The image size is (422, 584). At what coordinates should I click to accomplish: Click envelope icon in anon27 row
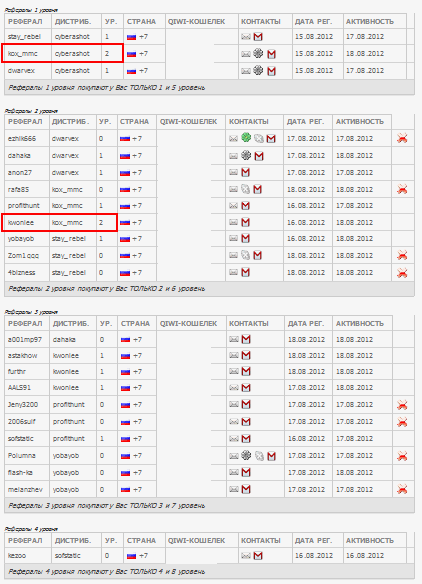[234, 172]
